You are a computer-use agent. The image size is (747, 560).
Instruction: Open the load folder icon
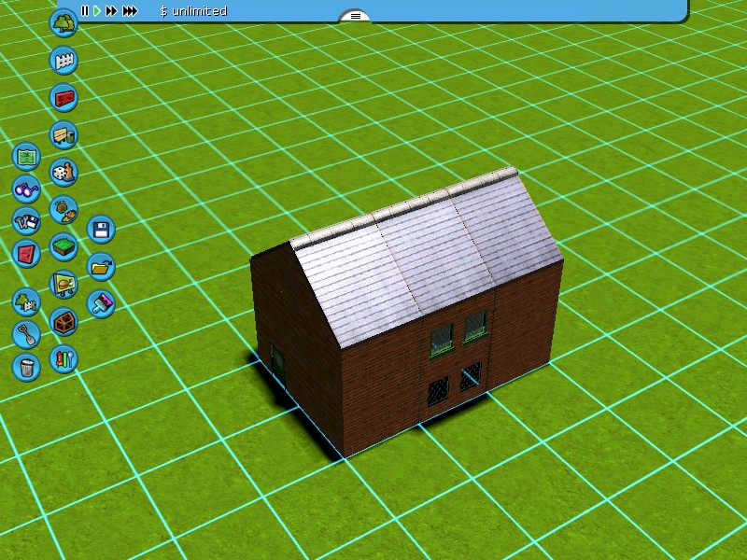click(101, 266)
